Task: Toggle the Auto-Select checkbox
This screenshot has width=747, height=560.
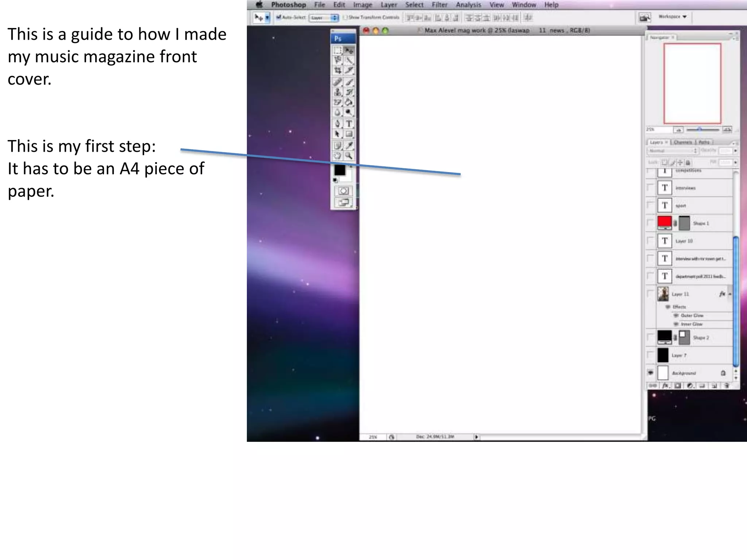Action: [279, 17]
